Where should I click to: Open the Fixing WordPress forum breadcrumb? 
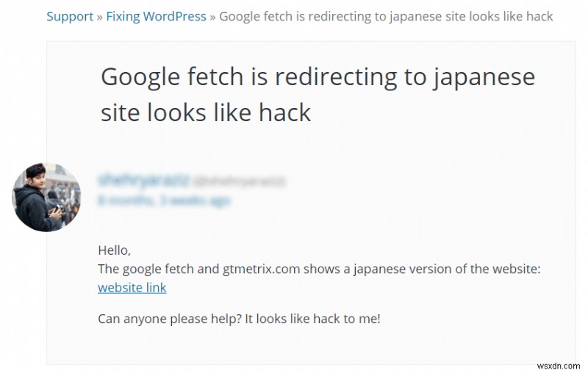coord(156,16)
